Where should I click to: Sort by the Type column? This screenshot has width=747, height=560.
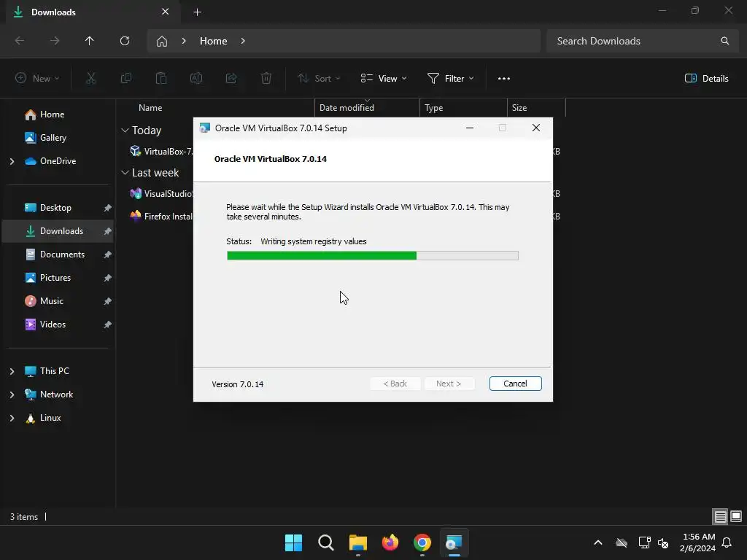click(463, 108)
